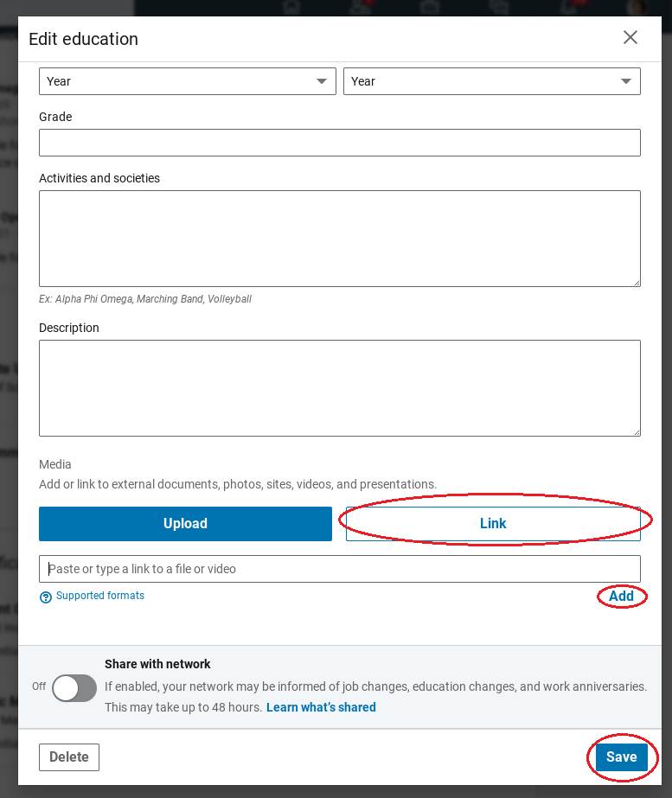The image size is (672, 798).
Task: Click inside the Description text area
Action: point(339,388)
